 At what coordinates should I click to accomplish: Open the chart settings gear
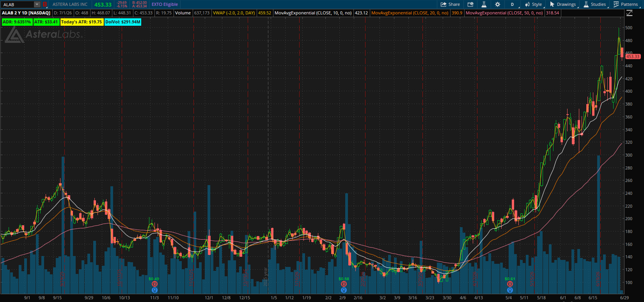497,4
